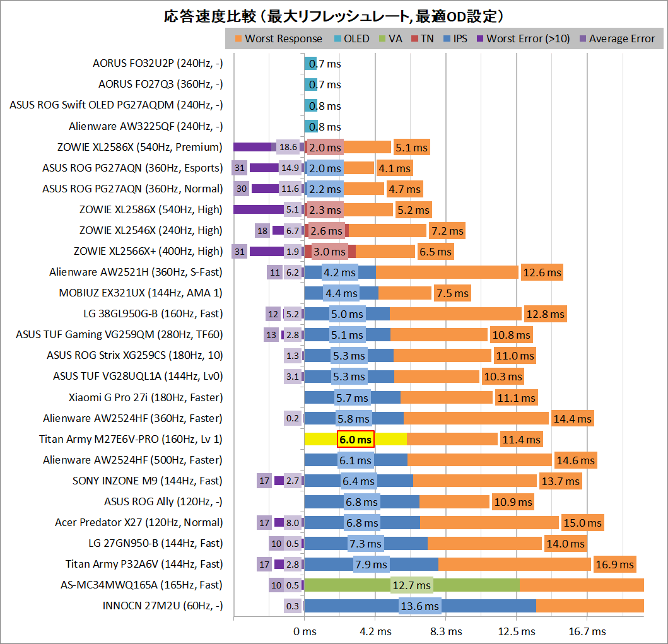Viewport: 668px width, 644px height.
Task: Click the 8.3 ms axis label
Action: (x=446, y=631)
